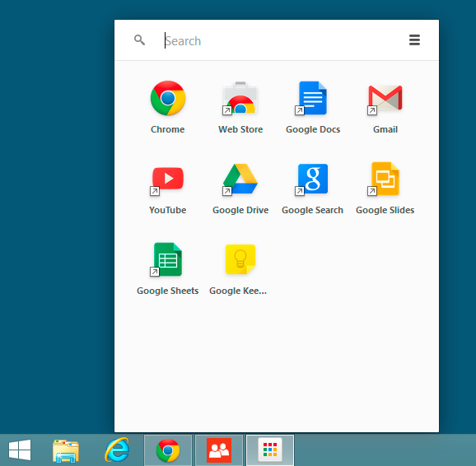Click the "Web Store" label text

point(240,129)
